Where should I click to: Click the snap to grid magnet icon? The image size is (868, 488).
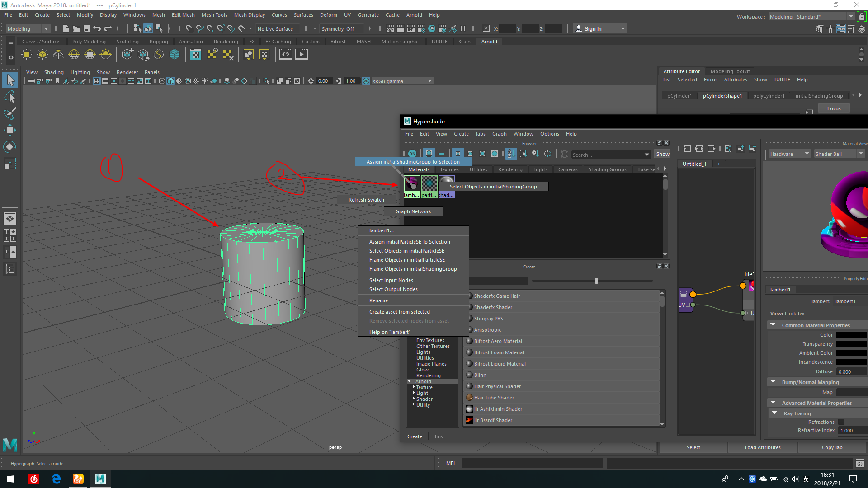pos(190,28)
